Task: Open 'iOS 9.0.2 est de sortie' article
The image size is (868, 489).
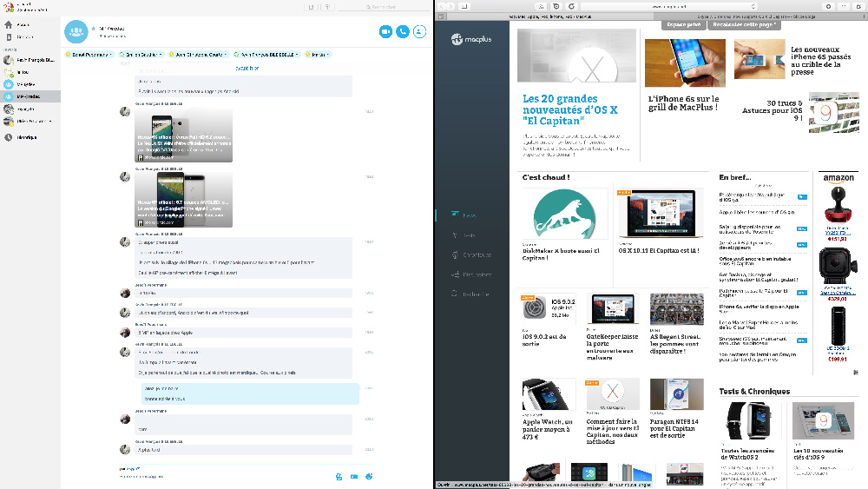Action: [x=544, y=340]
